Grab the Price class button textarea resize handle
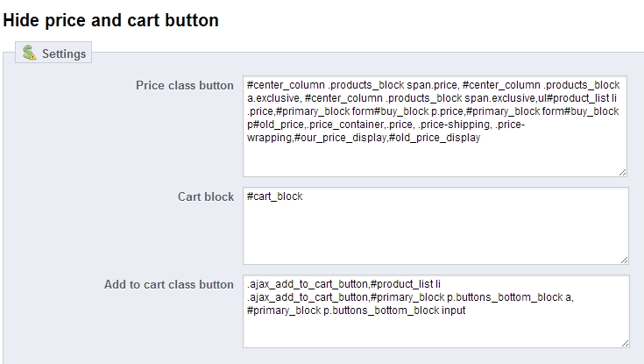This screenshot has height=364, width=644. (x=623, y=172)
